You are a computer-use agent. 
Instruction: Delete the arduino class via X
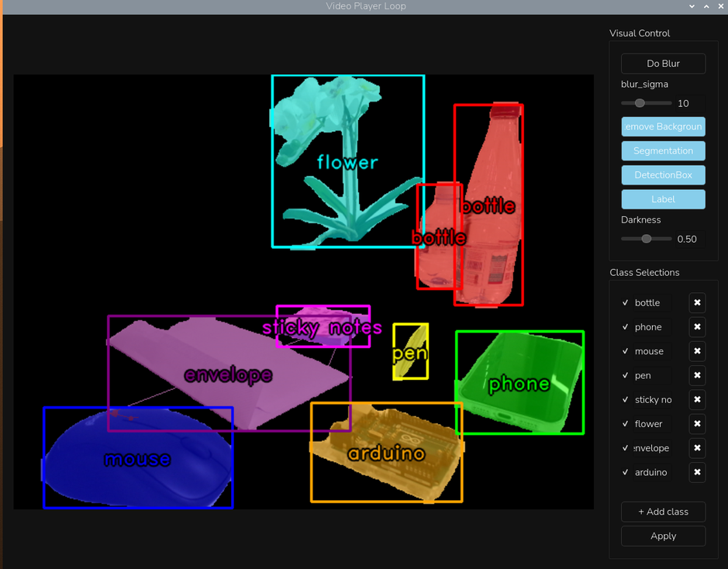[x=697, y=472]
